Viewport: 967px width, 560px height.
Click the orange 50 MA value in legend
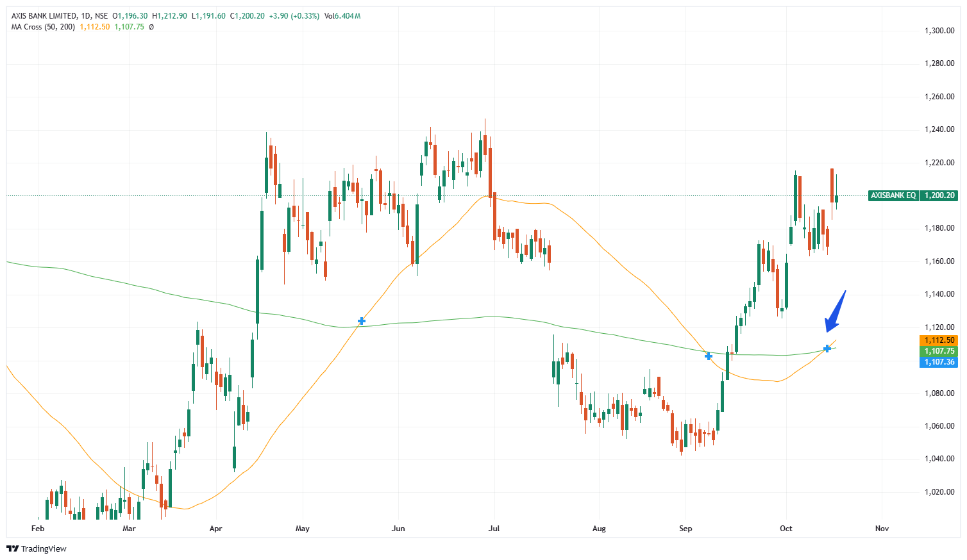pyautogui.click(x=95, y=27)
